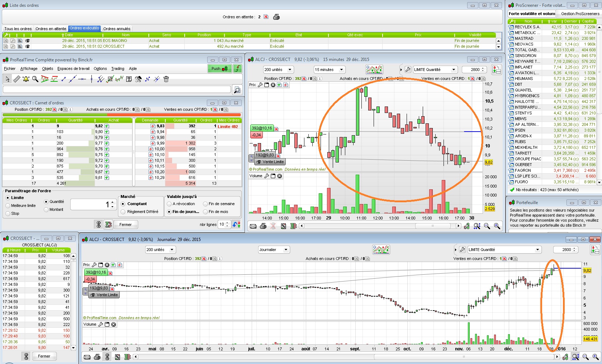Click the order book recenter arrows icon

pyautogui.click(x=237, y=224)
